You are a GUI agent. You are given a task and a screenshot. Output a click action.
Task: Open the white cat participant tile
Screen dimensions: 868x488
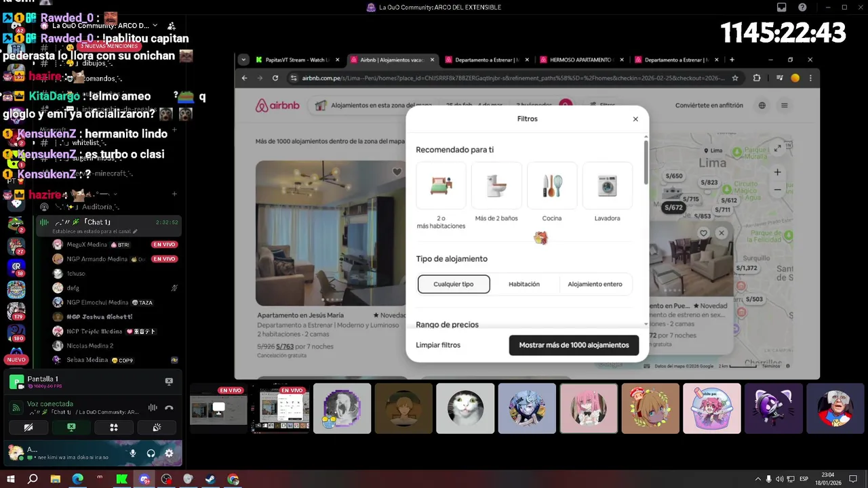click(x=465, y=409)
